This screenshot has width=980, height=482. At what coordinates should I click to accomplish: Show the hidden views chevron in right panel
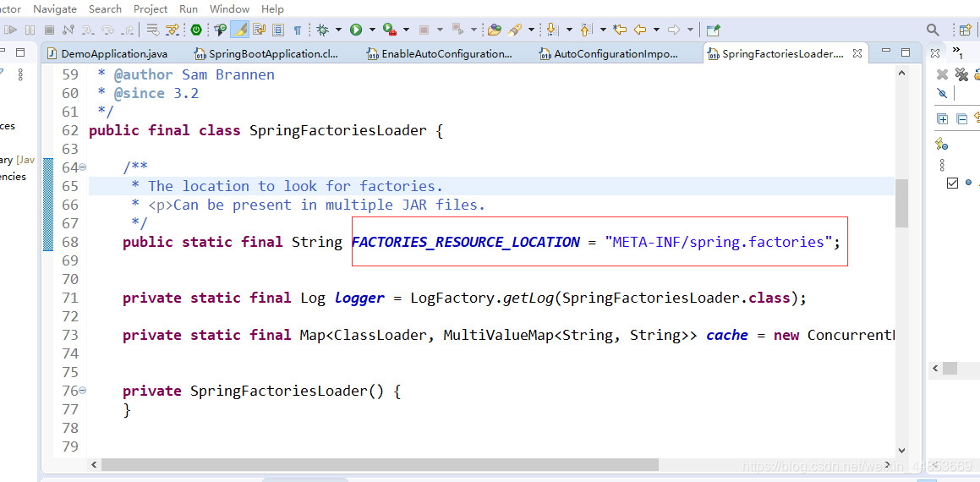click(x=957, y=52)
